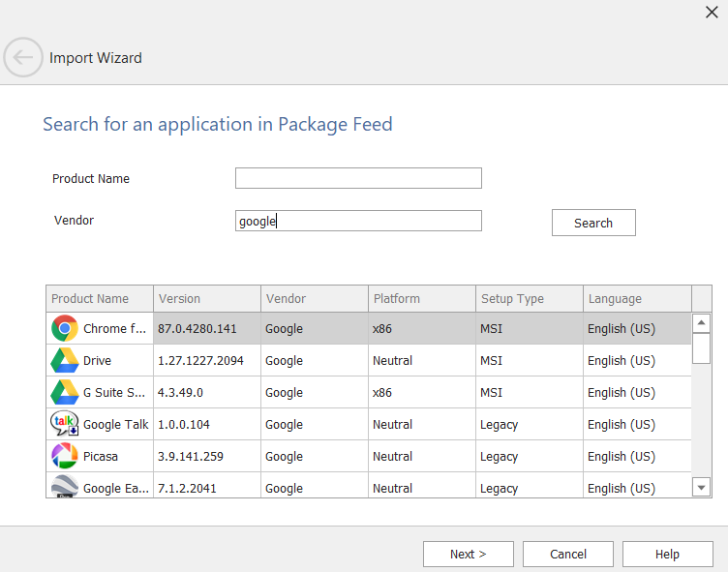Viewport: 728px width, 572px height.
Task: Click the Chrome icon in first row
Action: point(65,328)
